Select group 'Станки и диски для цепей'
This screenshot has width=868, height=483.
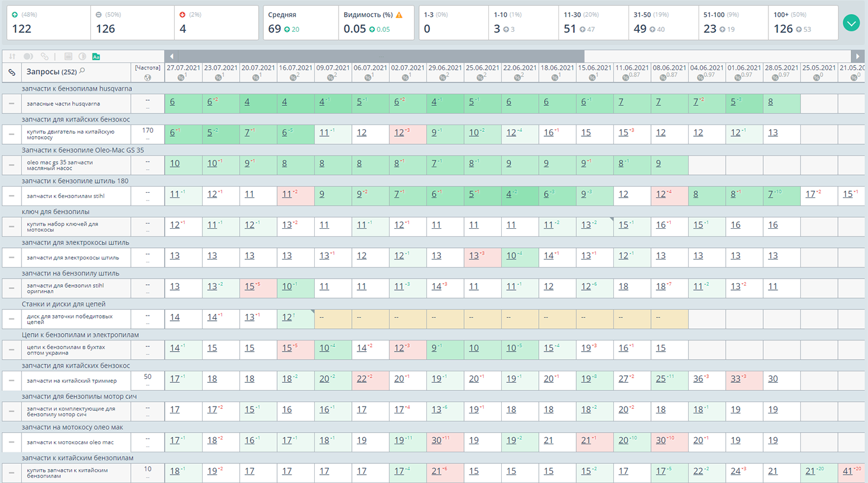(64, 304)
